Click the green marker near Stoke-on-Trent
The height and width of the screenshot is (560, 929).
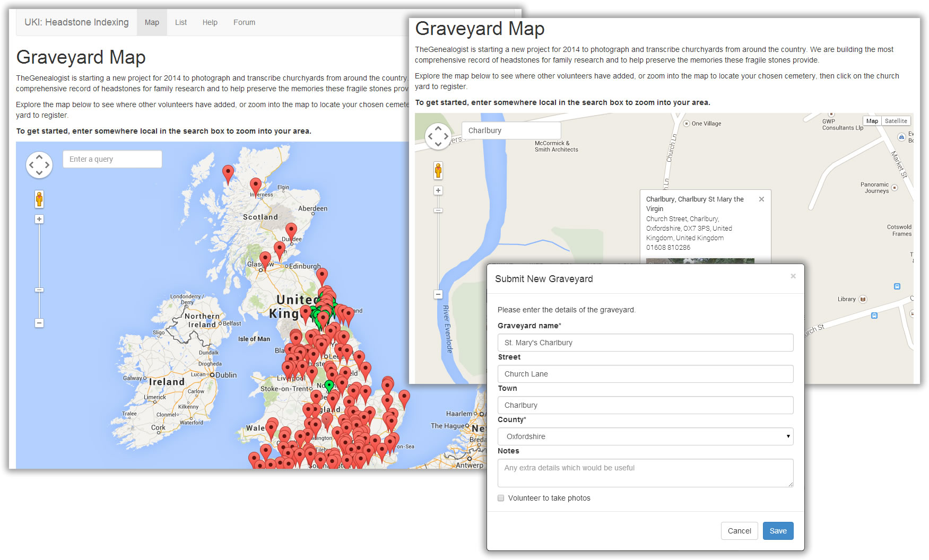[329, 386]
